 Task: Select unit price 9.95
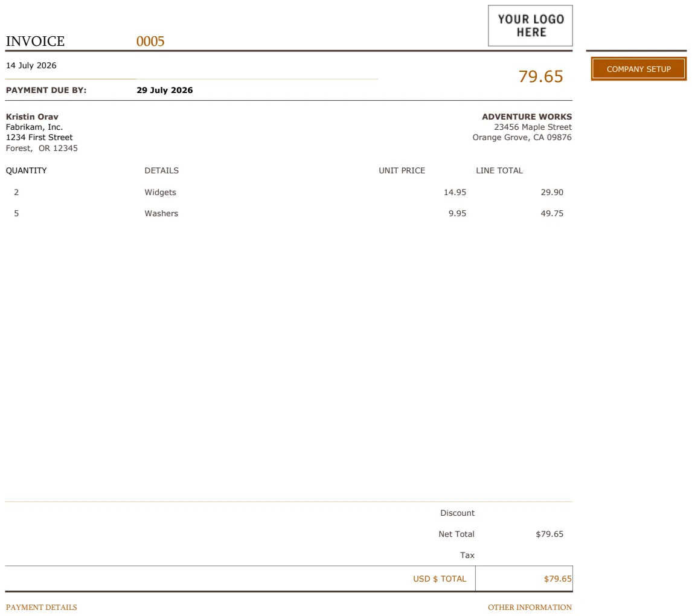[457, 213]
